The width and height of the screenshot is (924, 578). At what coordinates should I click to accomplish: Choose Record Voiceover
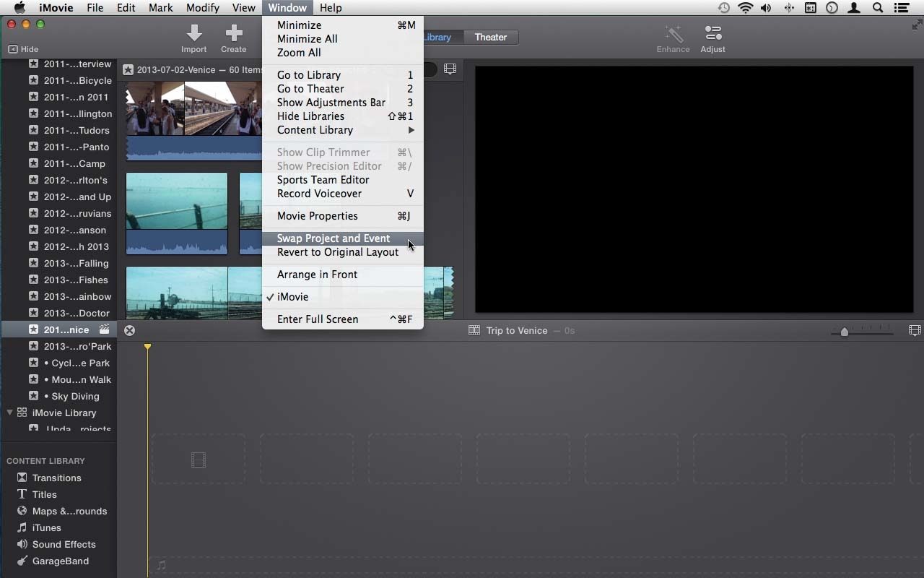coord(343,194)
